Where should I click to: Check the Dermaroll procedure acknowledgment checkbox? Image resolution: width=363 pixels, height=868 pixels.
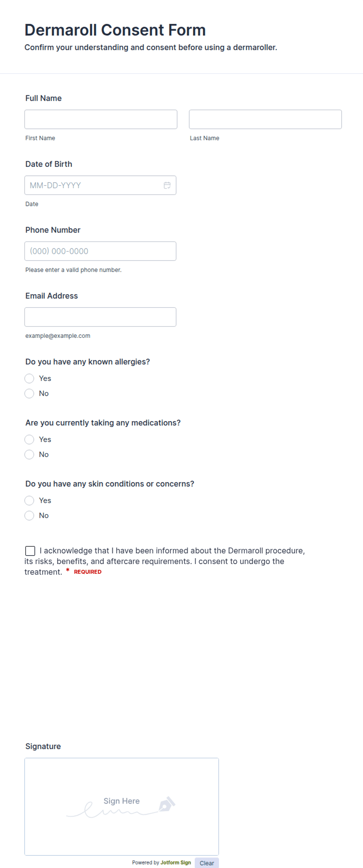click(x=30, y=551)
